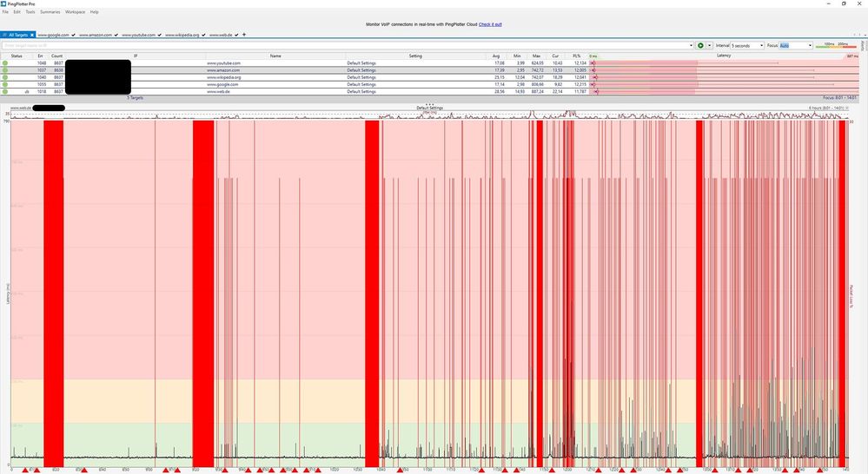
Task: Open the Edit menu
Action: coord(17,11)
